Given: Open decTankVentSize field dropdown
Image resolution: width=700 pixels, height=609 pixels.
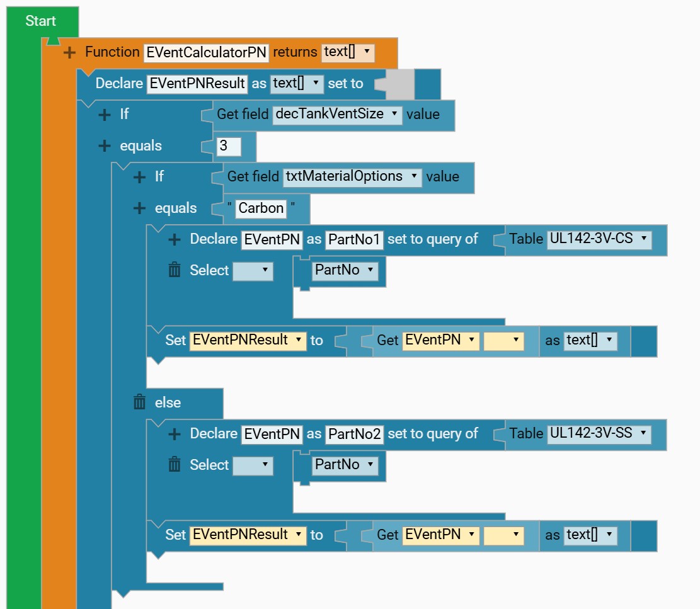Looking at the screenshot, I should tap(337, 115).
